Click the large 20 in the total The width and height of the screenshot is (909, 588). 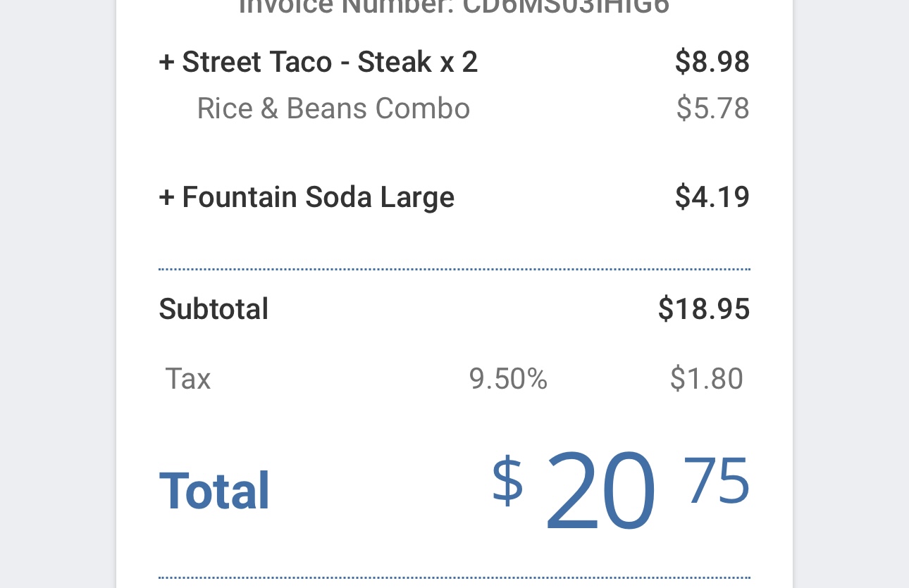[600, 491]
